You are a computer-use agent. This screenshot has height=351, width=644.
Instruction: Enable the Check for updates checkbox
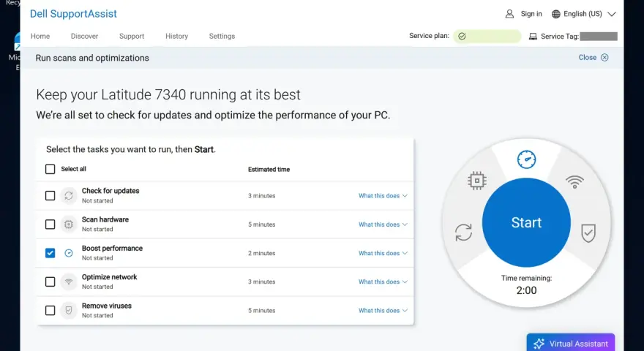(x=50, y=196)
